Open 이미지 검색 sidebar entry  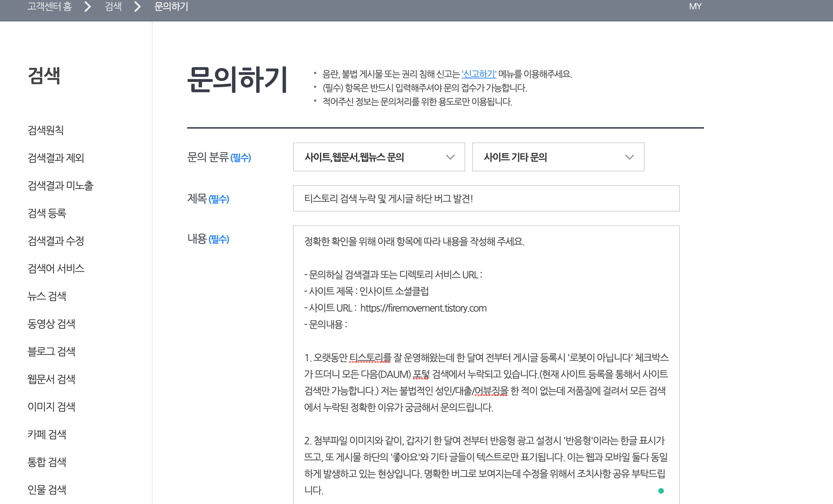point(51,407)
